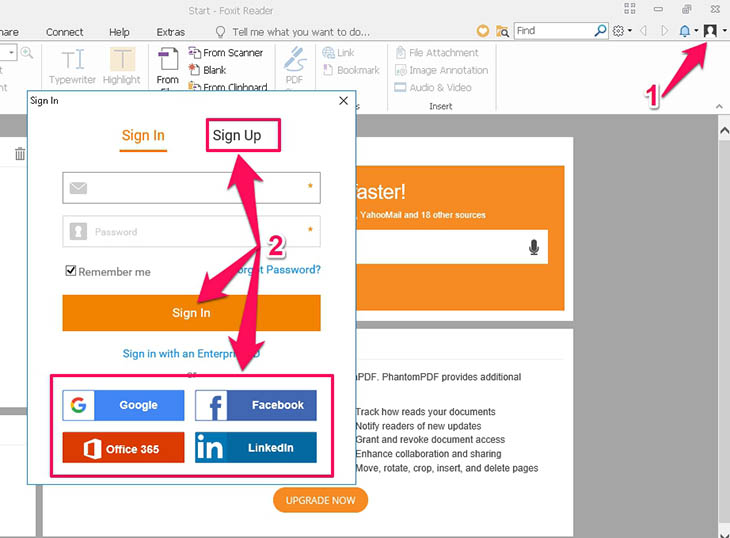Click the ribbon display grid icon in title bar
Viewport: 730px width, 538px height.
pos(630,8)
